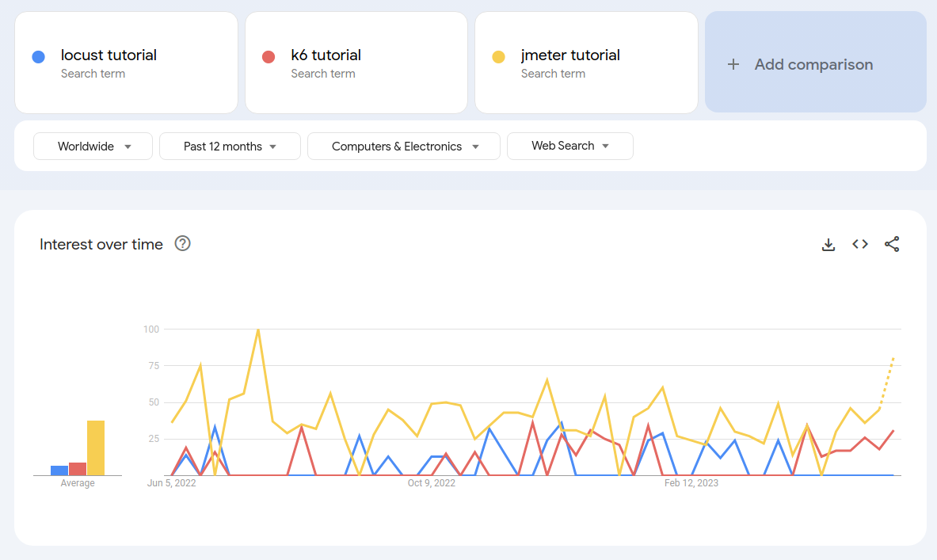Open the Worldwide region dropdown
The height and width of the screenshot is (560, 937).
point(93,147)
